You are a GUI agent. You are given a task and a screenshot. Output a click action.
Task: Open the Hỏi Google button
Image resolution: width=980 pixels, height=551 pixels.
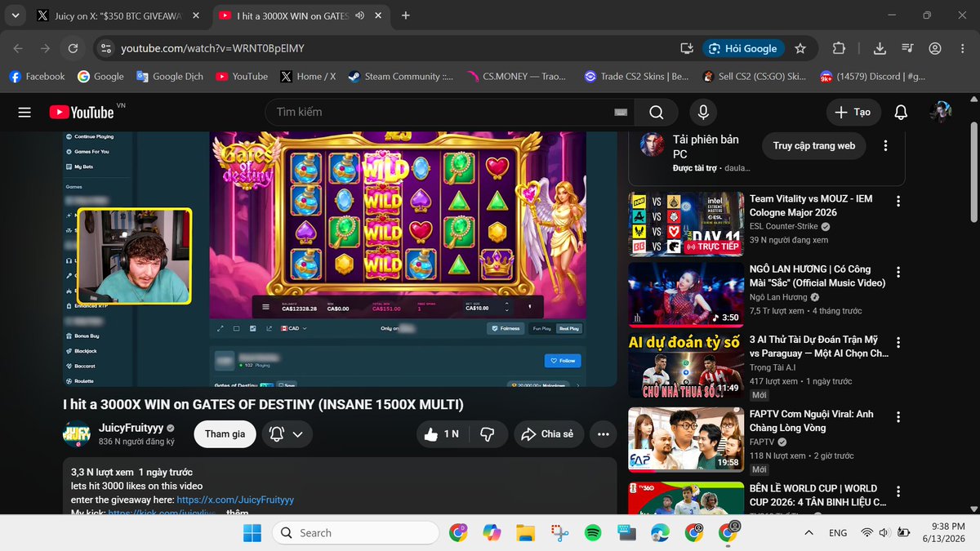coord(743,48)
